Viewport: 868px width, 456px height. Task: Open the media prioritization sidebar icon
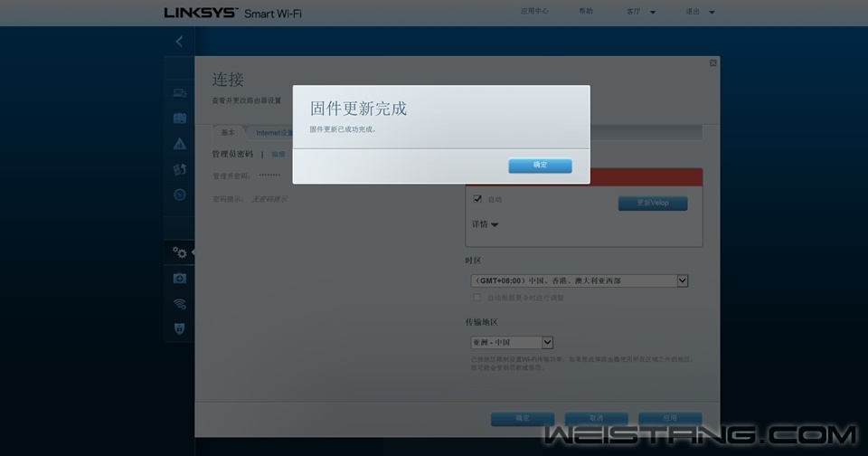[179, 169]
